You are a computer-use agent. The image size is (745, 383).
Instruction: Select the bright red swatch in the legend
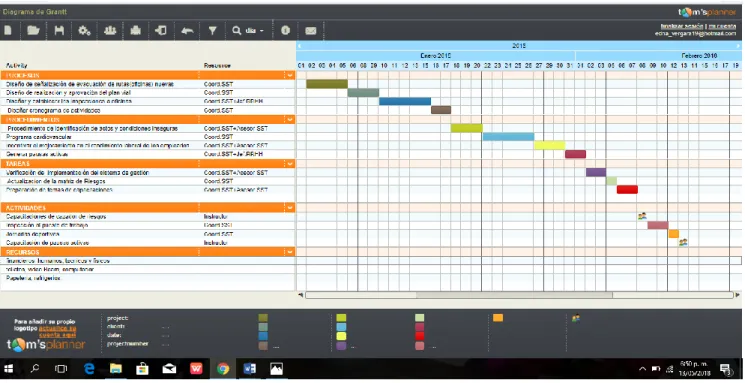coord(420,336)
